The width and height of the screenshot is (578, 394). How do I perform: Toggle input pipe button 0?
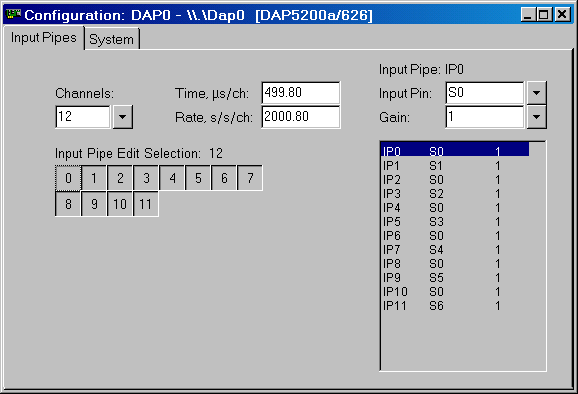(x=68, y=178)
